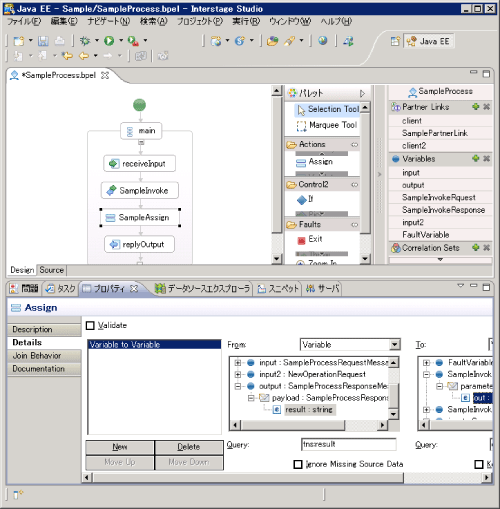Open the properties view menu triangle
500x509 pixels.
tap(460, 286)
